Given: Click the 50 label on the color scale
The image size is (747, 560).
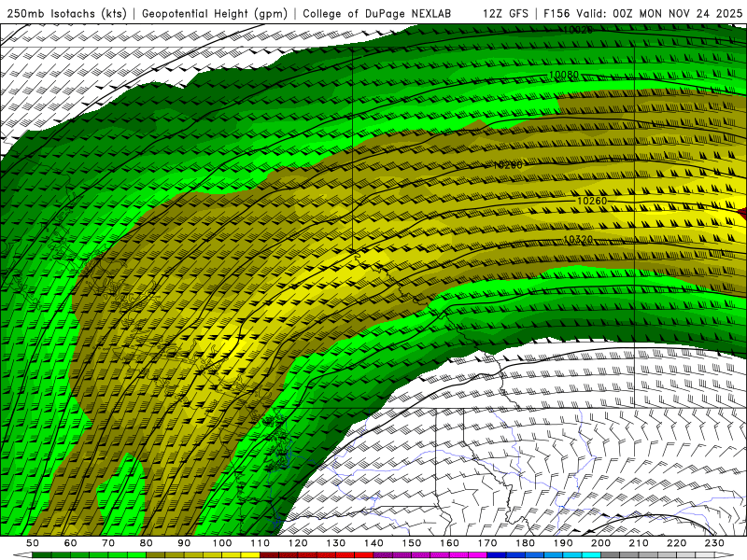Looking at the screenshot, I should click(33, 543).
